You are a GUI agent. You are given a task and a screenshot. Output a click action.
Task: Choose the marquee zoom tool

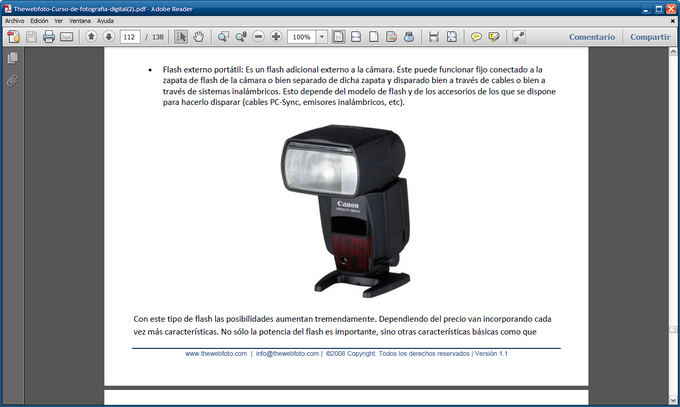click(x=223, y=37)
